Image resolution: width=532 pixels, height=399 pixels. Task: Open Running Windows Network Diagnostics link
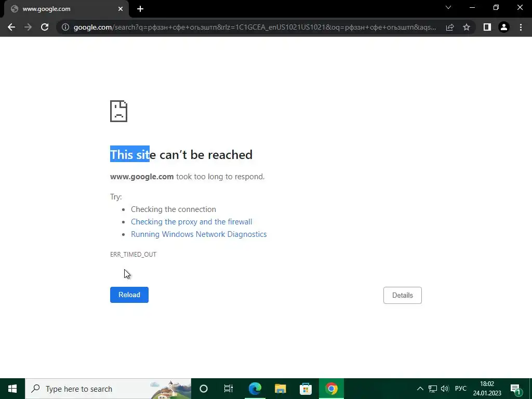point(199,234)
